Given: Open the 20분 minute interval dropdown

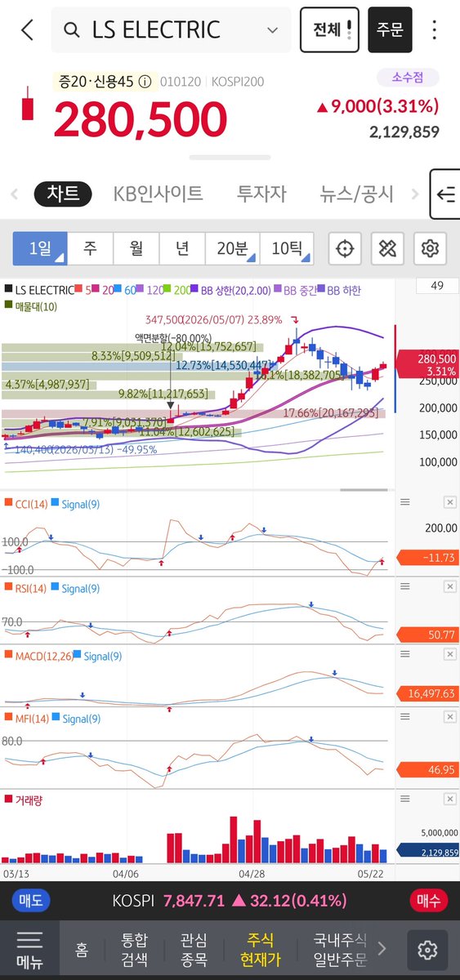Looking at the screenshot, I should click(232, 248).
